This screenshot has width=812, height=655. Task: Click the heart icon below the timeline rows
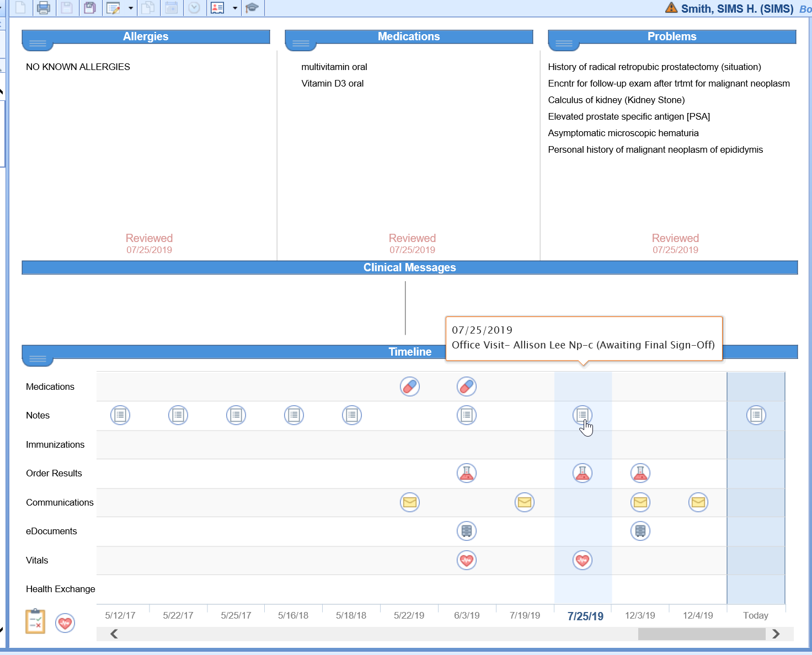click(65, 623)
